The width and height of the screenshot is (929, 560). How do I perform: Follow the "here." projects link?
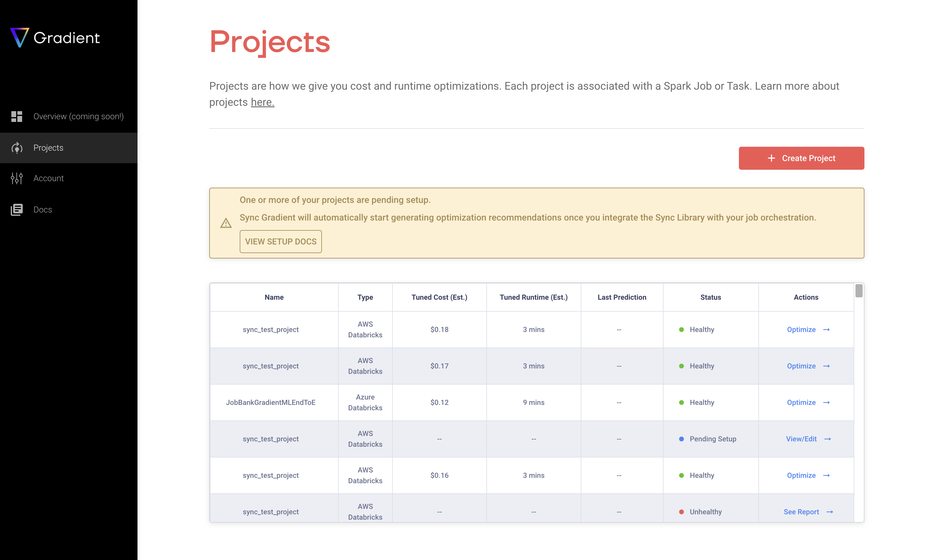(262, 102)
